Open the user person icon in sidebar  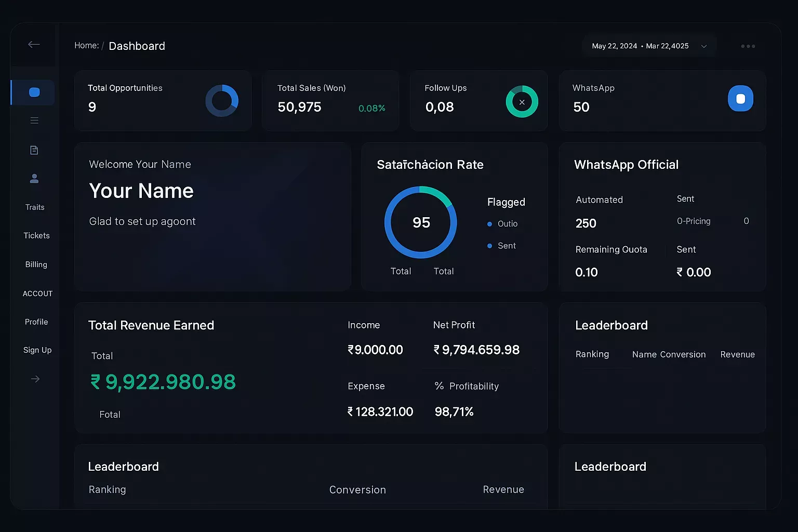click(34, 179)
